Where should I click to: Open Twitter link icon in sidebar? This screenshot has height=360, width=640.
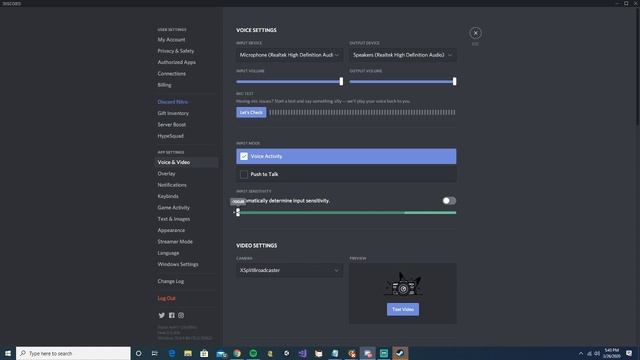coord(162,316)
